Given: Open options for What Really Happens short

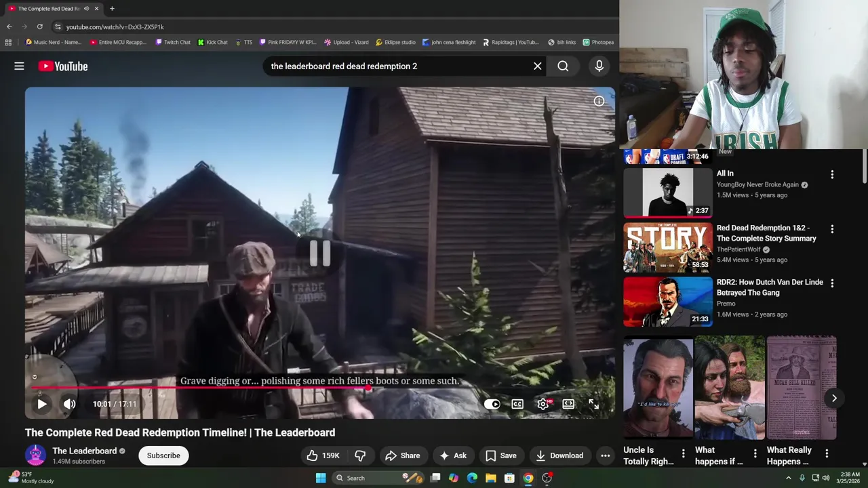Looking at the screenshot, I should pyautogui.click(x=827, y=453).
